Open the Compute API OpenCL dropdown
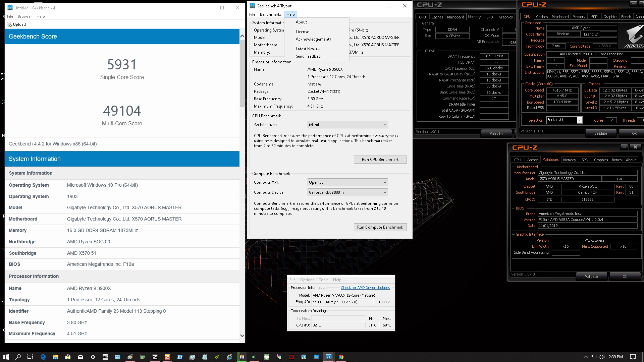This screenshot has height=362, width=644. pyautogui.click(x=347, y=182)
